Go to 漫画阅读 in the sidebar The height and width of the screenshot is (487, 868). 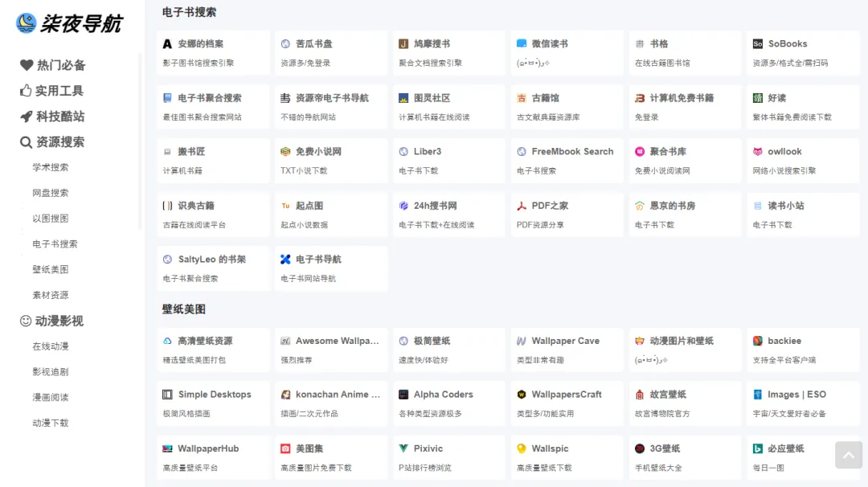point(51,397)
